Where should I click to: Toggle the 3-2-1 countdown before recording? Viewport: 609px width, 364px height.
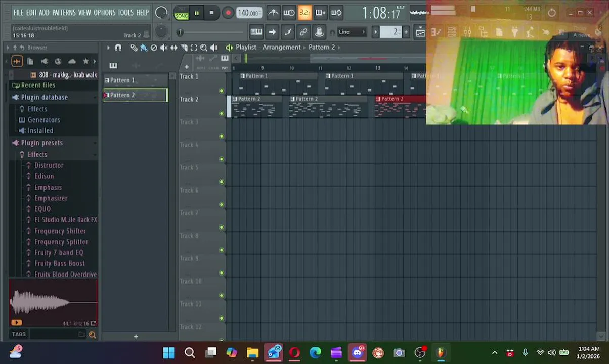tap(304, 13)
